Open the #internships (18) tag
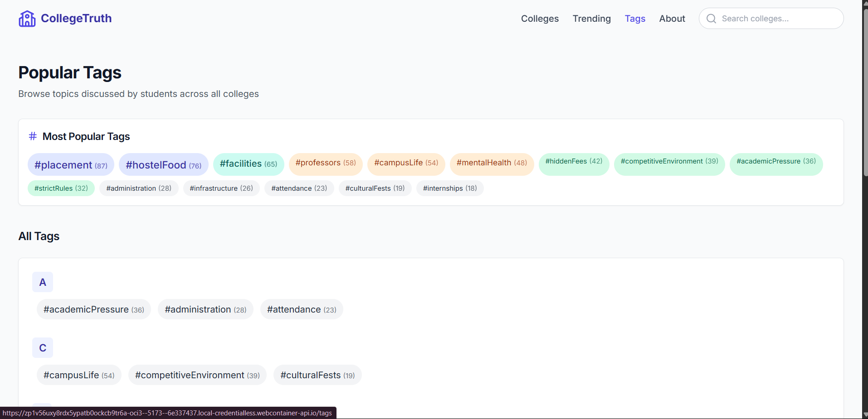868x419 pixels. coord(450,188)
